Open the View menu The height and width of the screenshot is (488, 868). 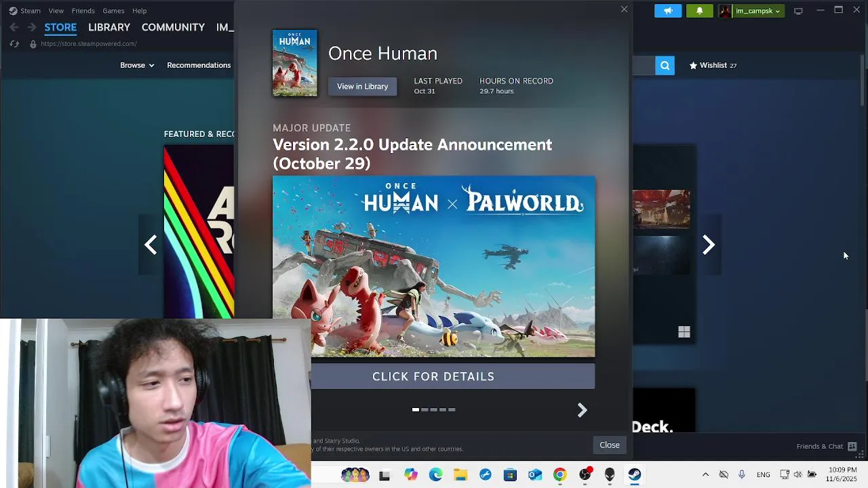(56, 11)
